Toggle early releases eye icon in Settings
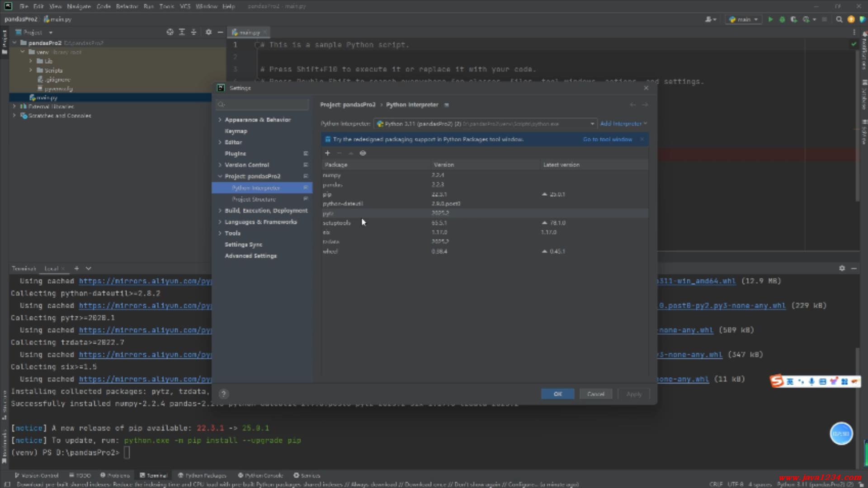 [363, 153]
